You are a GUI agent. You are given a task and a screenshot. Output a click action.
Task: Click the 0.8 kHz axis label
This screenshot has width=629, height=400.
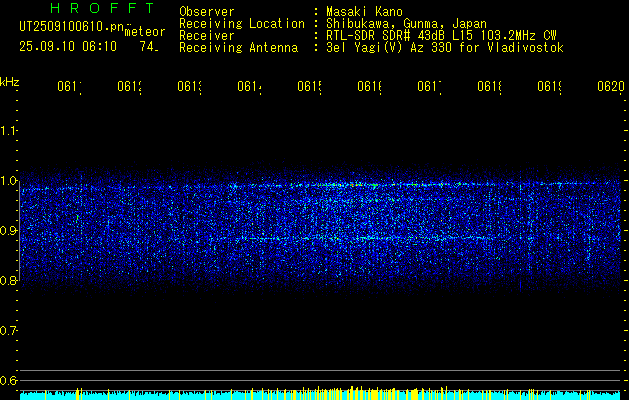[x=9, y=280]
